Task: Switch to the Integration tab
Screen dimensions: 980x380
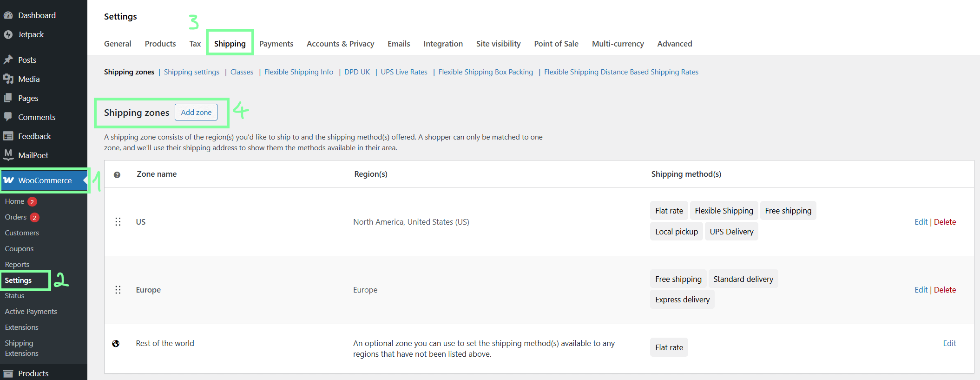Action: pyautogui.click(x=443, y=44)
